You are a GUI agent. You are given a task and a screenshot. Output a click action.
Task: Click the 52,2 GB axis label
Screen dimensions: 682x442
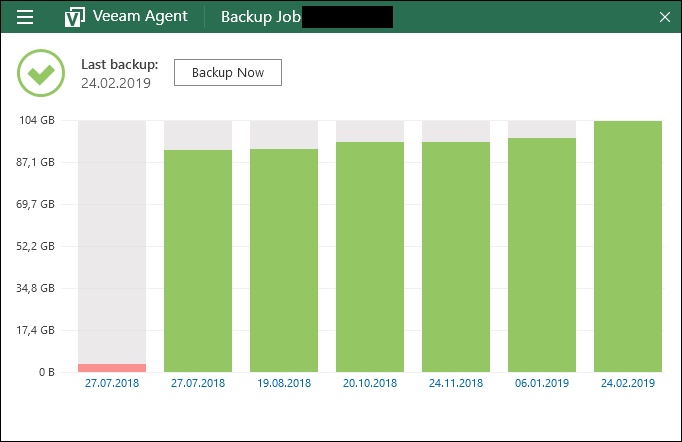35,246
